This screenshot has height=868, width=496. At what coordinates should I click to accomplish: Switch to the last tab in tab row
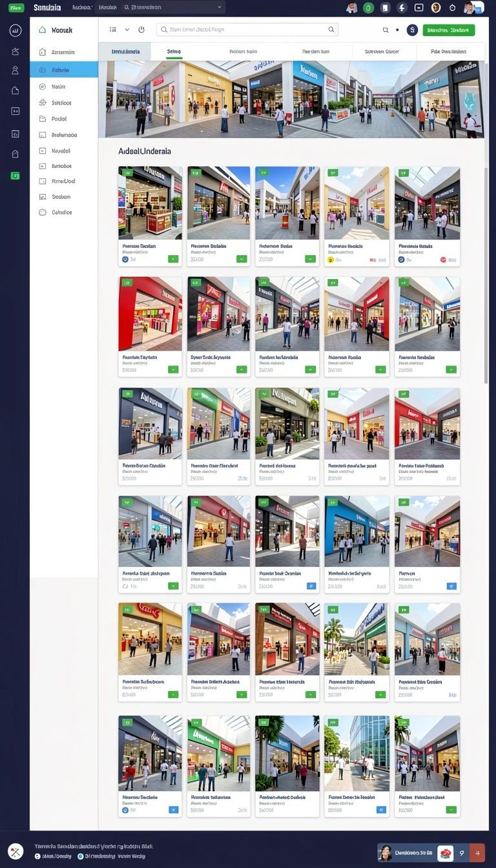(449, 51)
